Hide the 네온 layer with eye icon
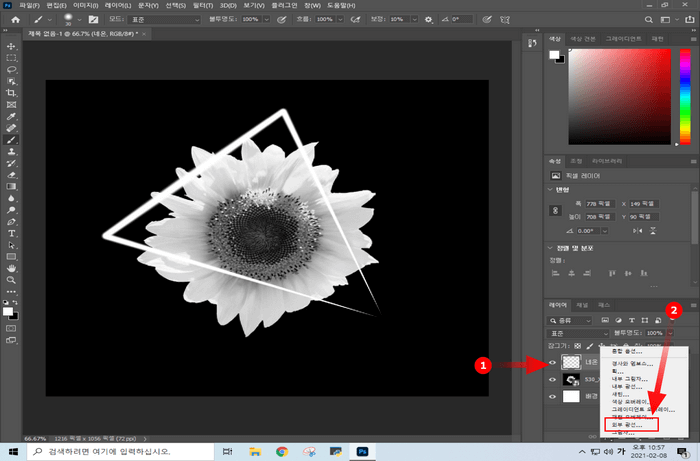The width and height of the screenshot is (700, 461). [553, 364]
